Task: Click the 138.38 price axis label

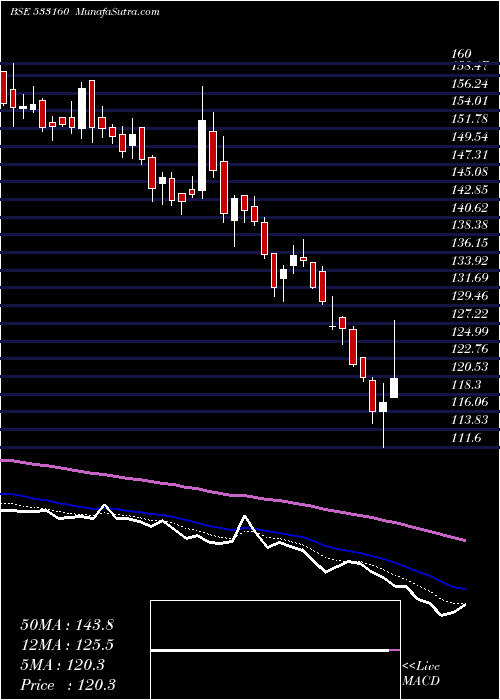Action: [x=470, y=225]
